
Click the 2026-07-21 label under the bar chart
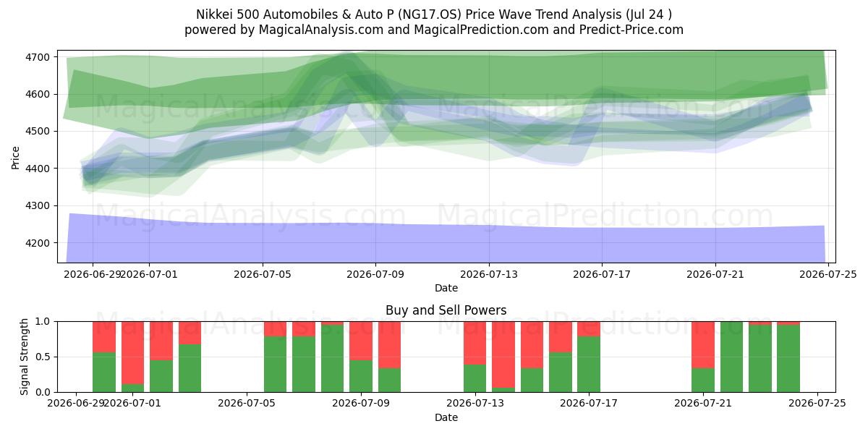tap(703, 404)
